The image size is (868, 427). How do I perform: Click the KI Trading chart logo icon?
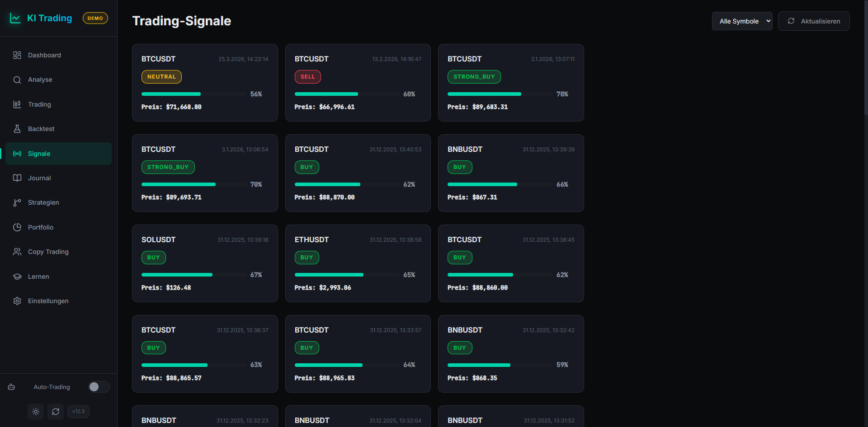click(15, 18)
